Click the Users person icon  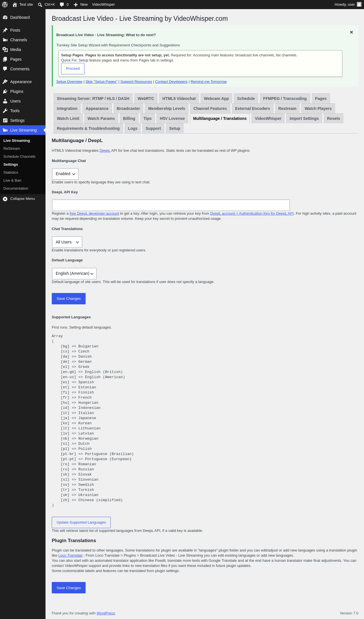pyautogui.click(x=5, y=101)
